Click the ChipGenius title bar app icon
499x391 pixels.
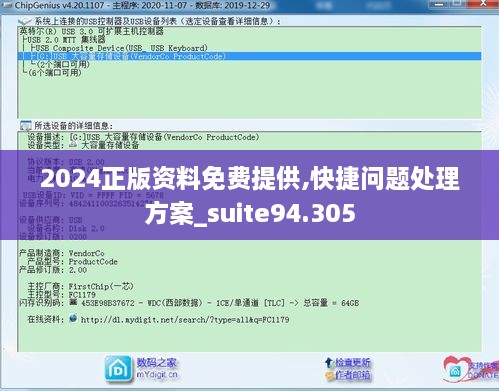click(7, 5)
